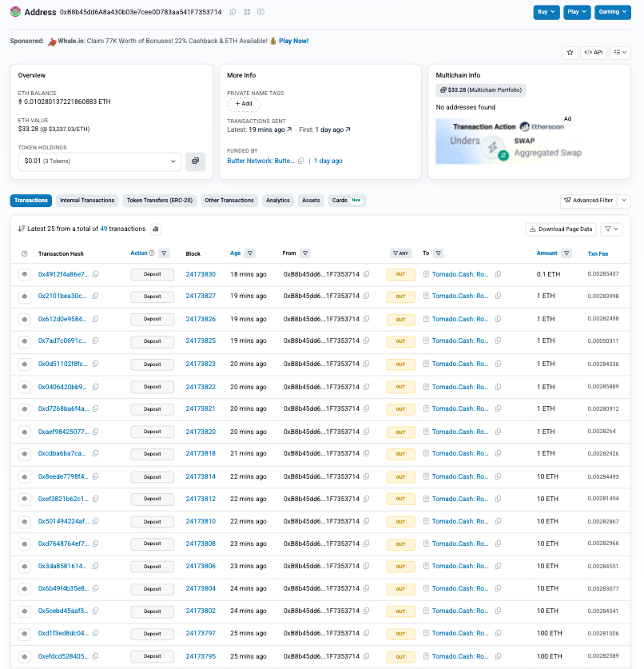This screenshot has height=669, width=644.
Task: Copy transaction hash 0x4912f4a86e7
Action: 95,274
